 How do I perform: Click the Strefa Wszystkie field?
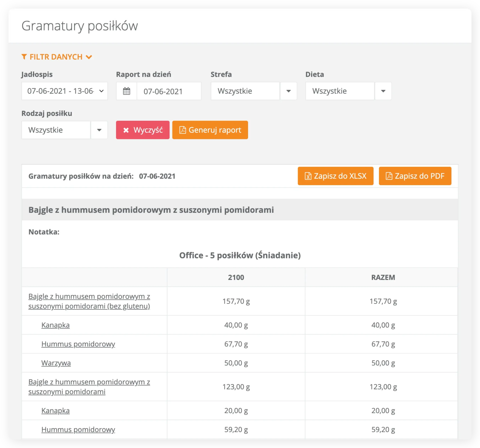[x=245, y=91]
